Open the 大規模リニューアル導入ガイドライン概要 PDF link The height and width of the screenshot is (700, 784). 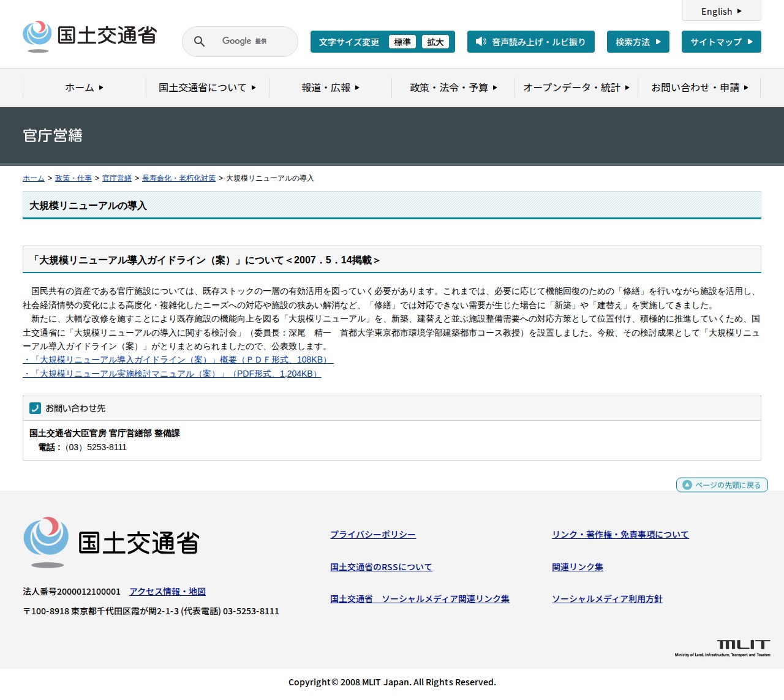178,359
